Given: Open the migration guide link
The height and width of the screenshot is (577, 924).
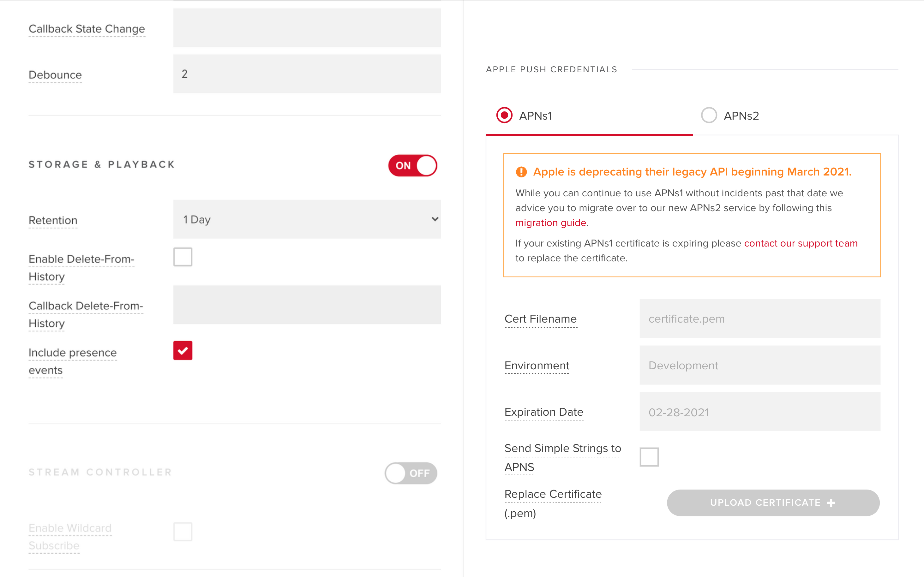Looking at the screenshot, I should pos(551,223).
